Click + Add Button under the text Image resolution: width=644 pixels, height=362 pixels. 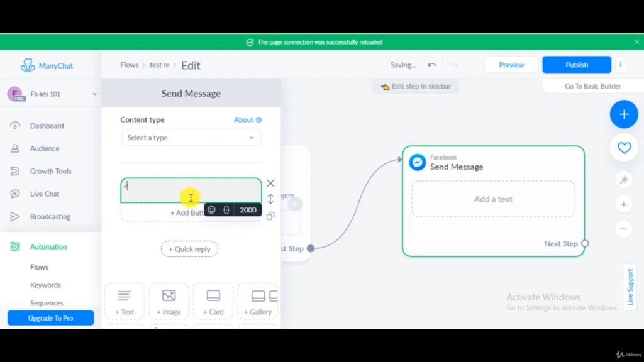(187, 212)
